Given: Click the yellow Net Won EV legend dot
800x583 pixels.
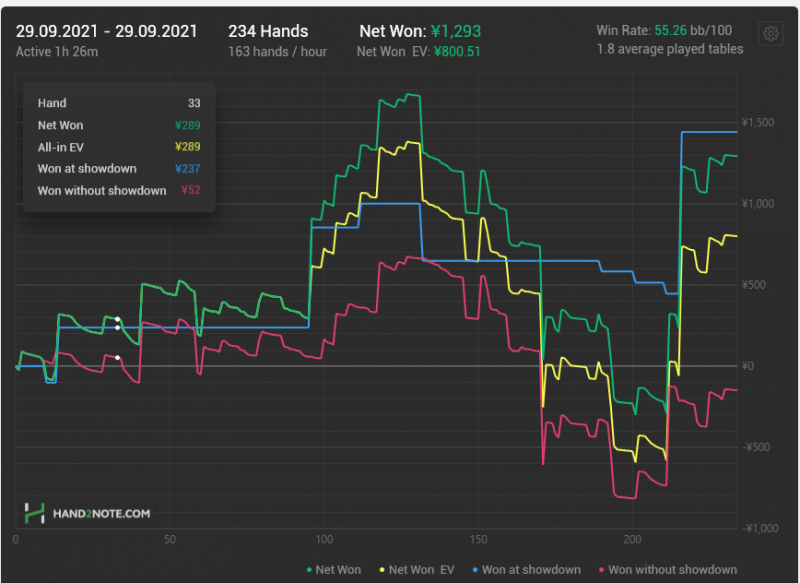Looking at the screenshot, I should (380, 570).
